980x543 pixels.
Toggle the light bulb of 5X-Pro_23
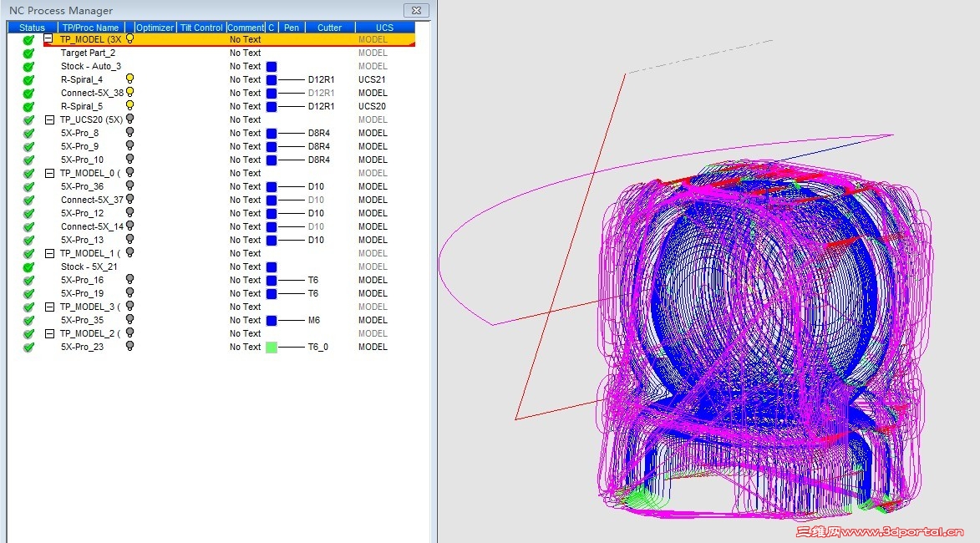pyautogui.click(x=130, y=346)
